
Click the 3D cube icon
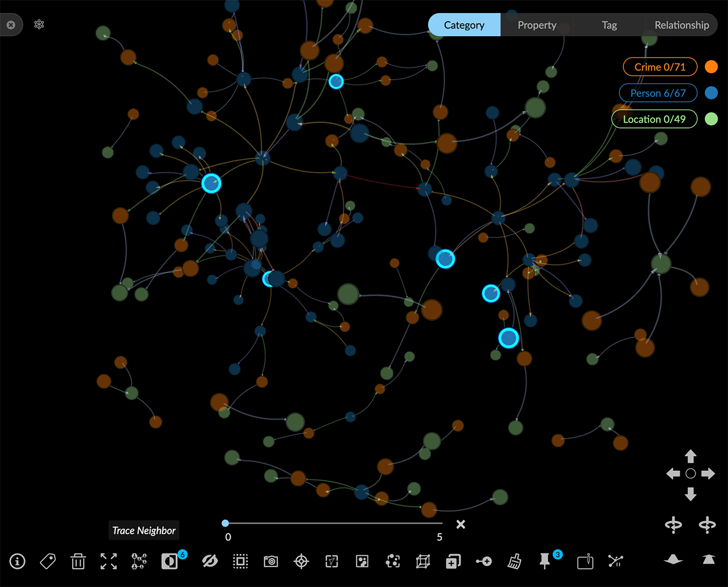pyautogui.click(x=422, y=562)
